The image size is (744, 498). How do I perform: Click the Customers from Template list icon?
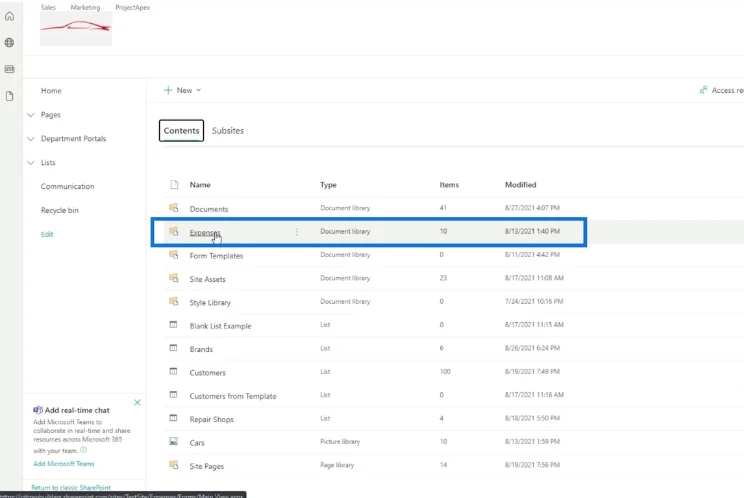pos(173,395)
